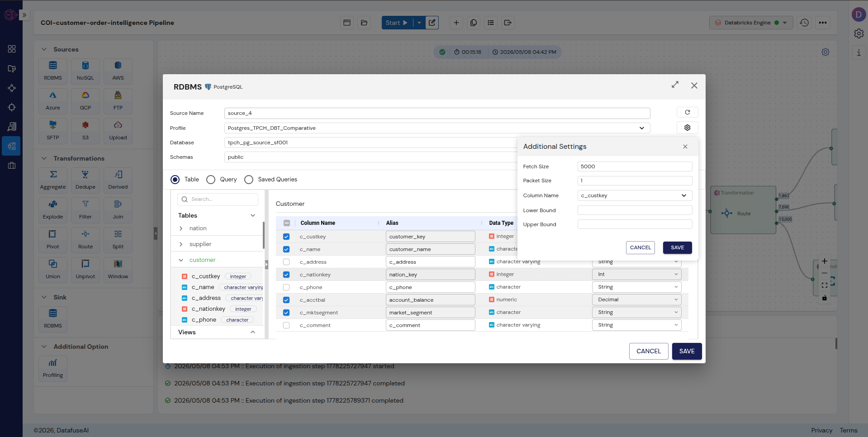Uncheck the c_nationkey column checkbox

[286, 275]
